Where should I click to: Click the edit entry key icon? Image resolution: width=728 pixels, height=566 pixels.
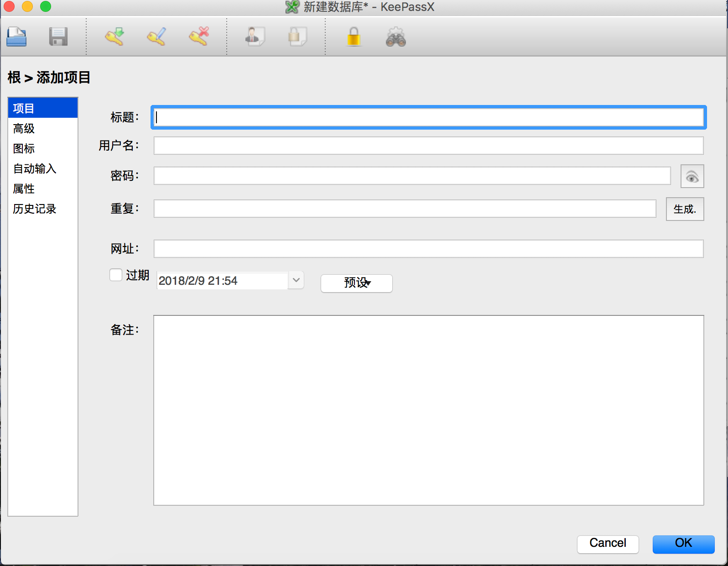[x=156, y=37]
